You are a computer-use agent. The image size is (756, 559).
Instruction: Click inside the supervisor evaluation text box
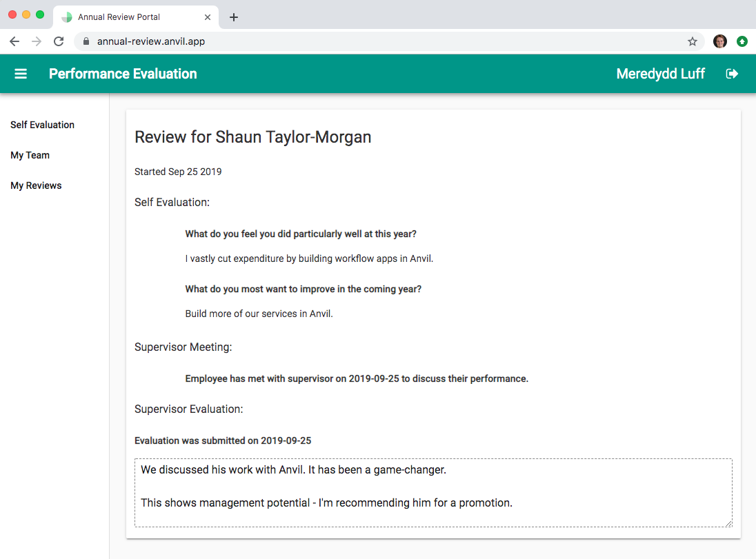(432, 491)
